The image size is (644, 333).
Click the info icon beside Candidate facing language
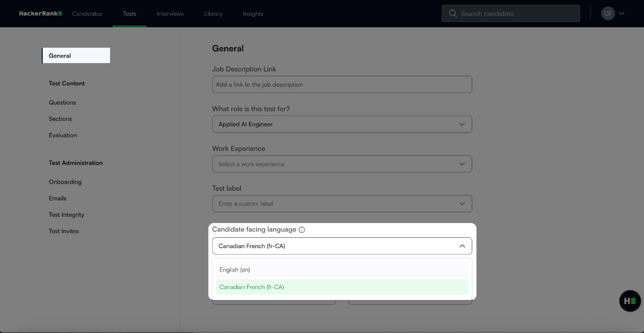tap(302, 230)
